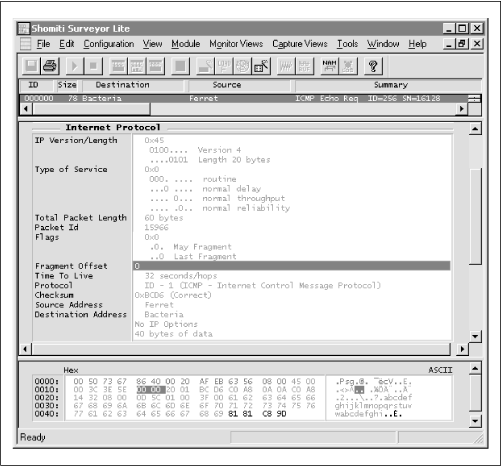
Task: Open the View menu
Action: (152, 44)
